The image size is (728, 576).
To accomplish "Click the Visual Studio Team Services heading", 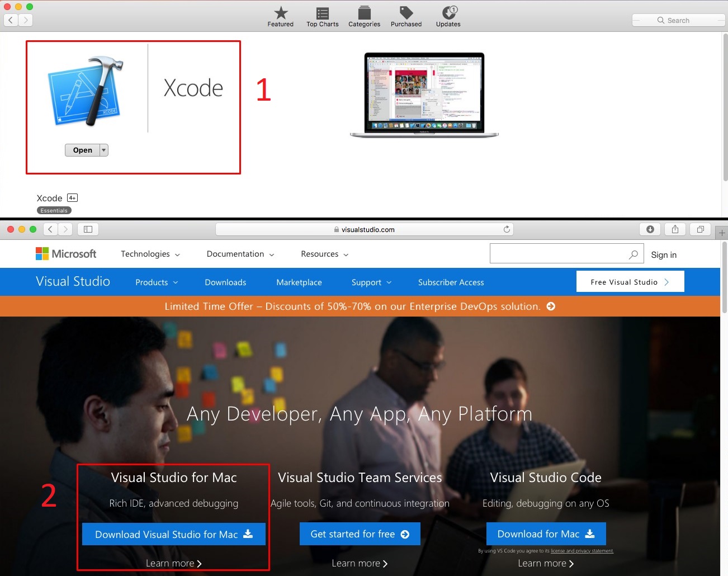I will coord(360,477).
